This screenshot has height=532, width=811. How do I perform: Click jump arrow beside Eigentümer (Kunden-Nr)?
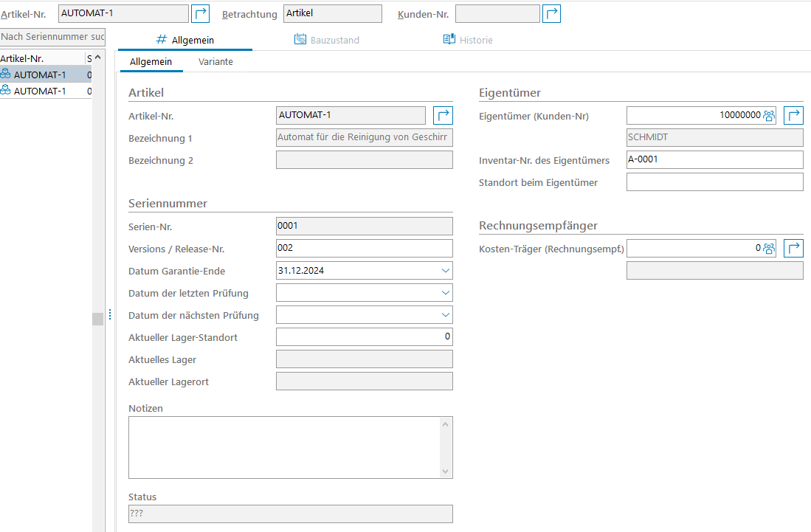(x=793, y=116)
